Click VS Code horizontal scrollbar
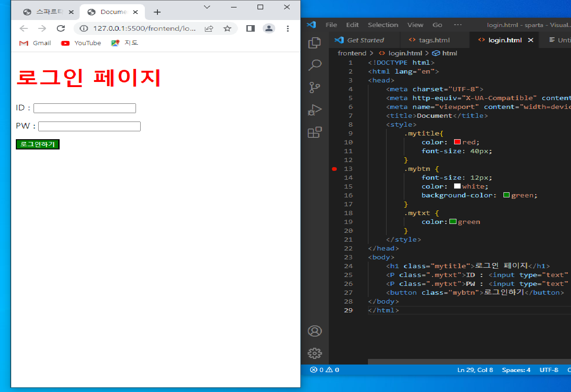571x392 pixels. (x=469, y=362)
